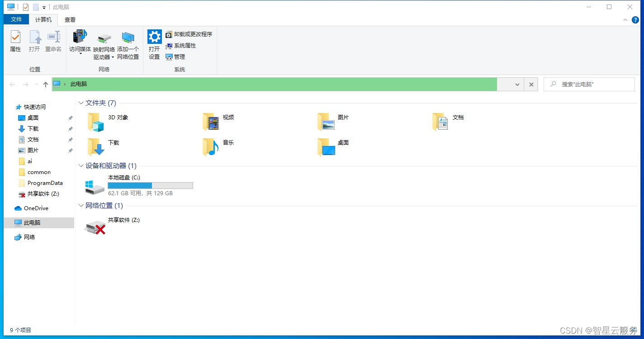Select the disconnected 共享软件 (Z:) drive icon
The image size is (644, 339).
click(95, 227)
